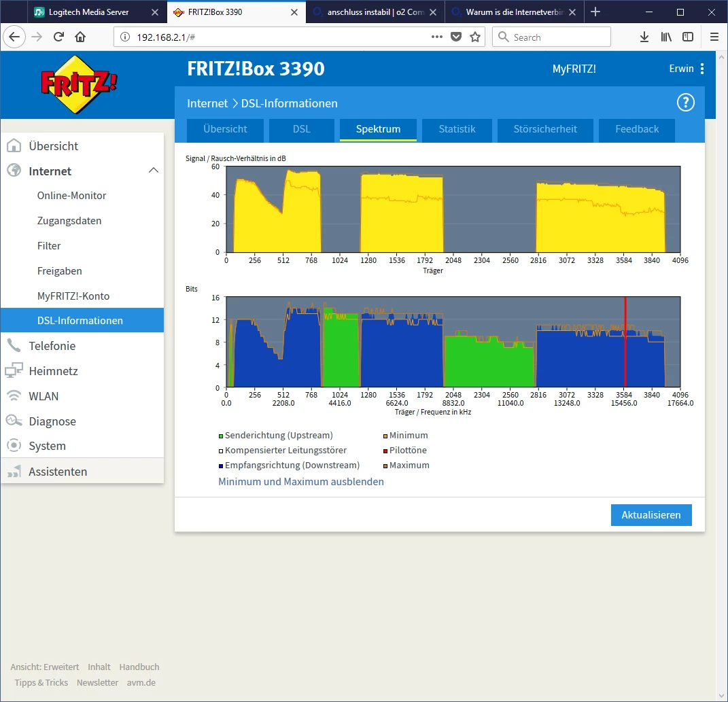Image resolution: width=728 pixels, height=702 pixels.
Task: Open the Übersicht tab in DSL-Informationen
Action: pos(225,130)
